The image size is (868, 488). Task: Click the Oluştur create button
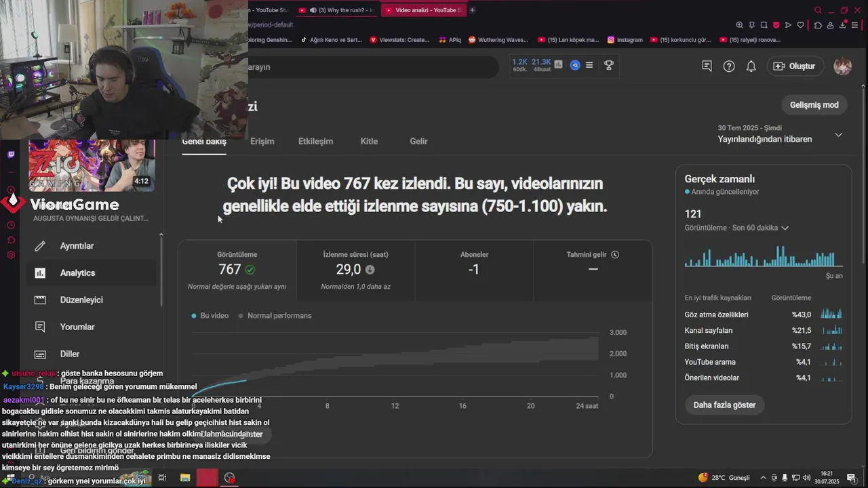click(x=795, y=66)
